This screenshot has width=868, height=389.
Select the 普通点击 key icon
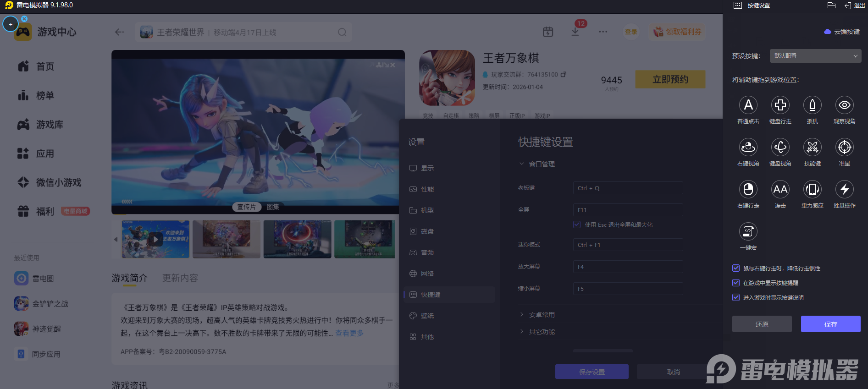tap(748, 105)
